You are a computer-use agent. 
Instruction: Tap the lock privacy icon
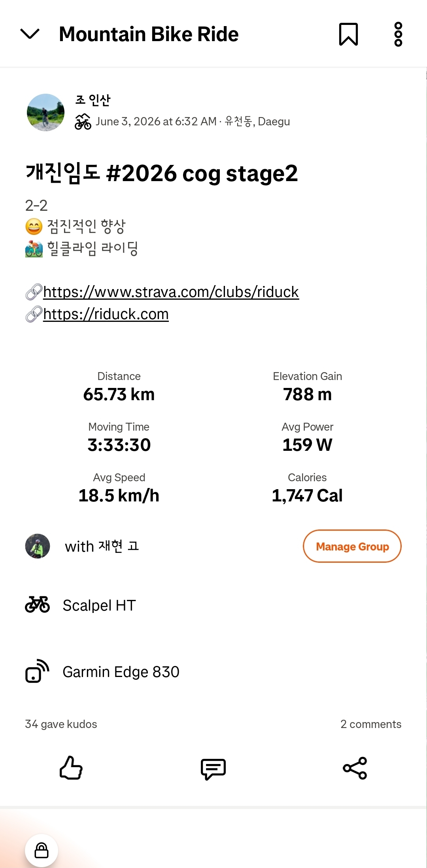pos(42,850)
